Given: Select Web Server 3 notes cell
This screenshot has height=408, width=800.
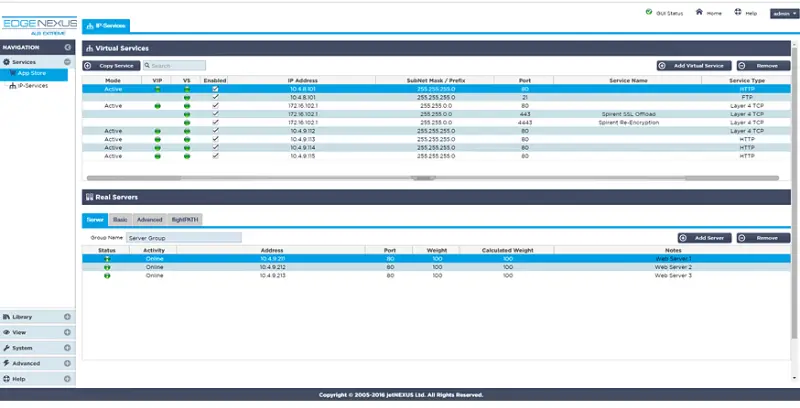Looking at the screenshot, I should (673, 276).
